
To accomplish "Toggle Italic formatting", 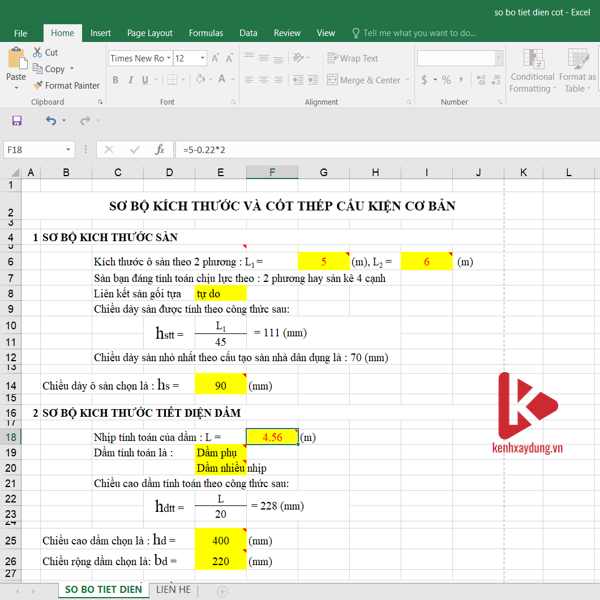I will pos(132,80).
